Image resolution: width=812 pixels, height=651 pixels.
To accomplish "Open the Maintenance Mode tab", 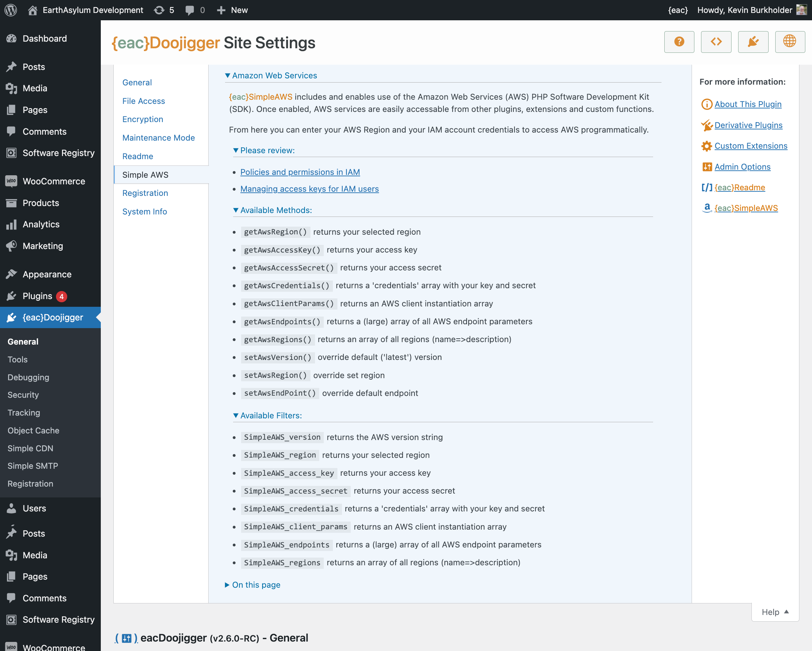I will 158,138.
